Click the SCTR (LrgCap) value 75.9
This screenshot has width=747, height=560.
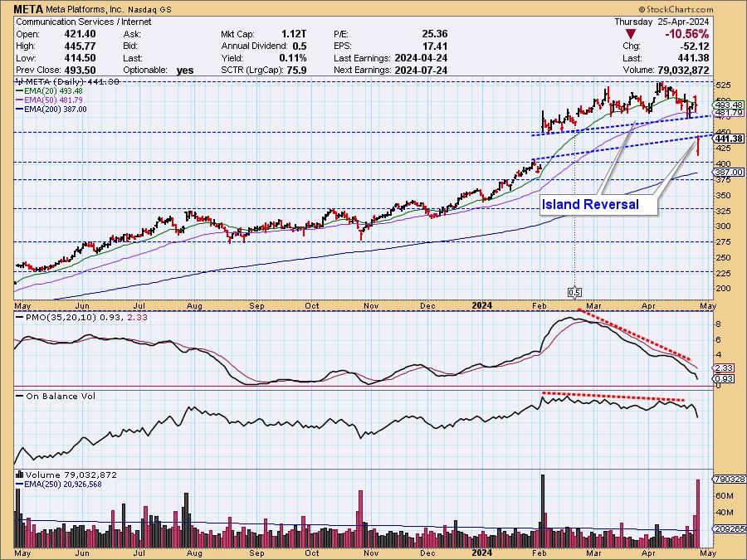pyautogui.click(x=296, y=70)
